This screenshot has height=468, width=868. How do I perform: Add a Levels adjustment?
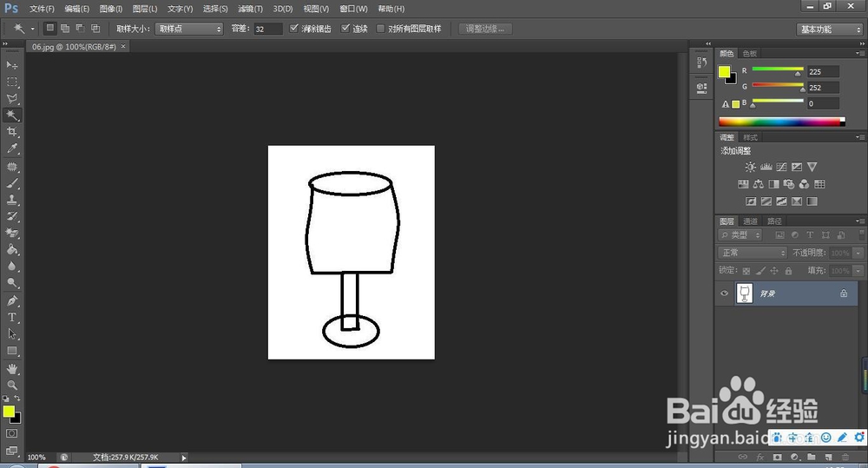766,167
